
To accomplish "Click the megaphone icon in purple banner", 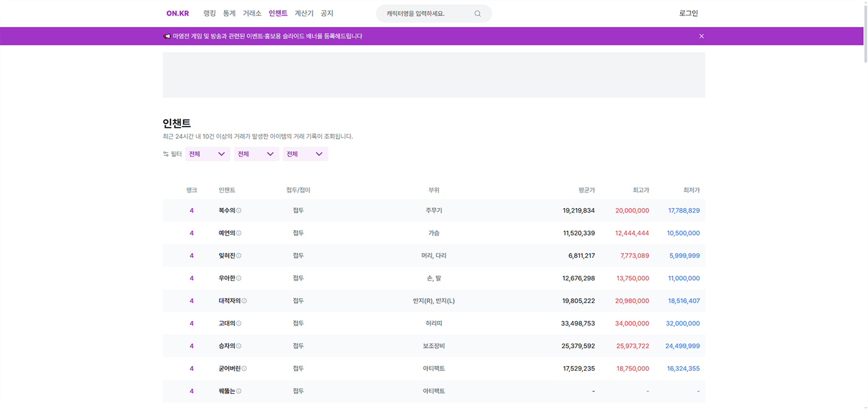I will tap(167, 36).
